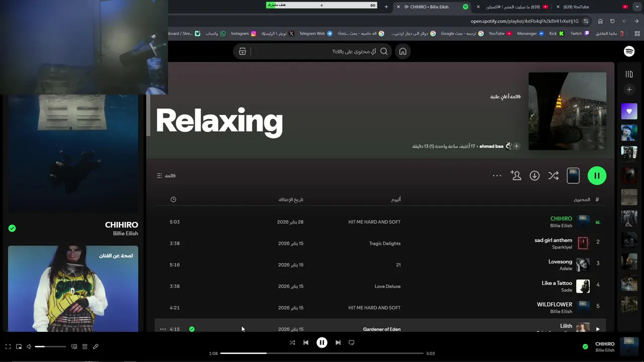Open the list view options dropdown
Image resolution: width=644 pixels, height=362 pixels.
click(x=166, y=175)
